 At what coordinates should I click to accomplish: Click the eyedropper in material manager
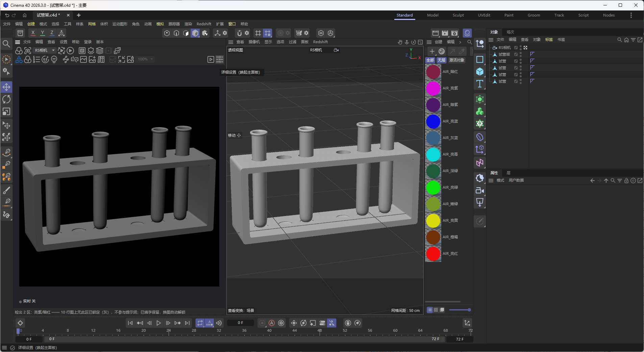[x=462, y=51]
